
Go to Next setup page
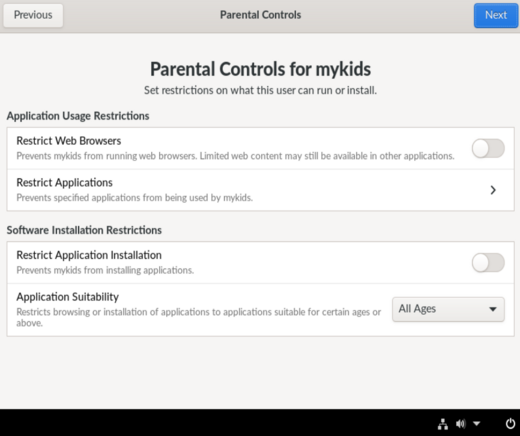pyautogui.click(x=496, y=15)
